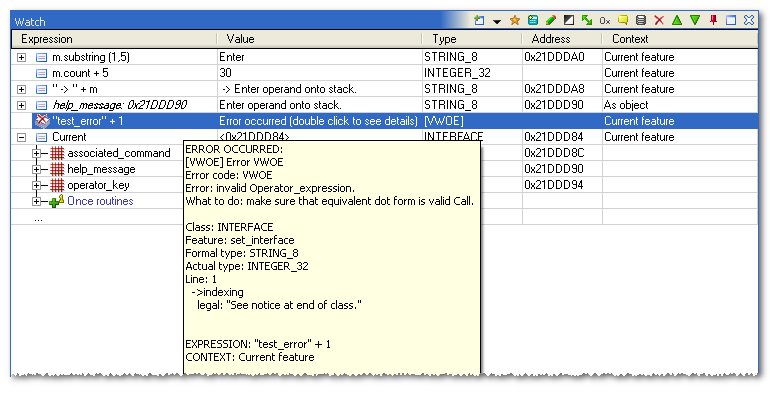Expand the help_message: 0x21DDD90 row
This screenshot has width=770, height=393.
pos(21,105)
